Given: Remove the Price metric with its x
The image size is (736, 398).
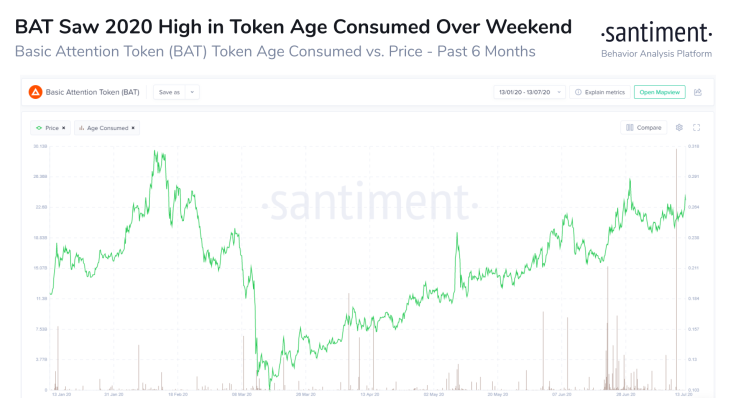Looking at the screenshot, I should (x=64, y=128).
